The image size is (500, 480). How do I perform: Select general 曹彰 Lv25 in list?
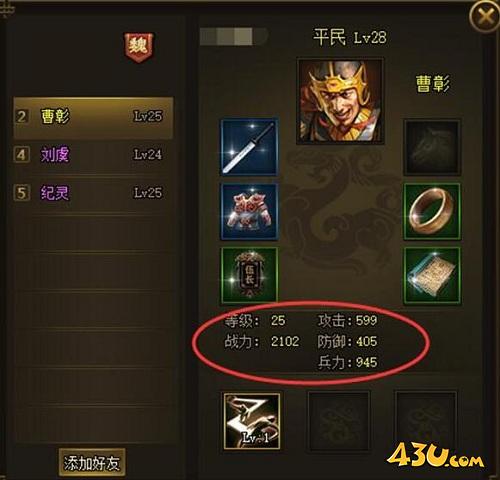[x=93, y=117]
